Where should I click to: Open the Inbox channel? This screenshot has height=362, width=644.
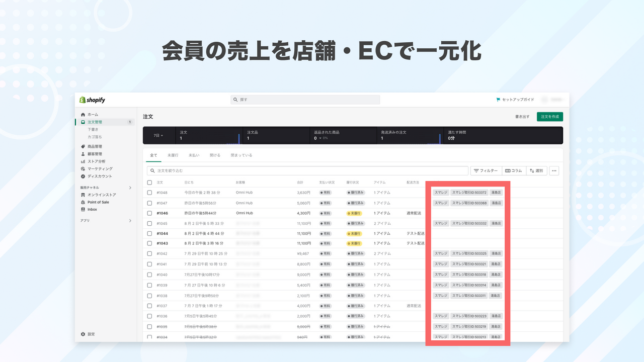93,209
